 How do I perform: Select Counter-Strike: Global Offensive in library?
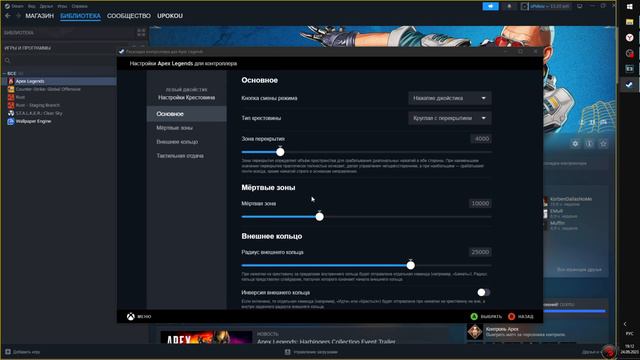click(x=48, y=89)
